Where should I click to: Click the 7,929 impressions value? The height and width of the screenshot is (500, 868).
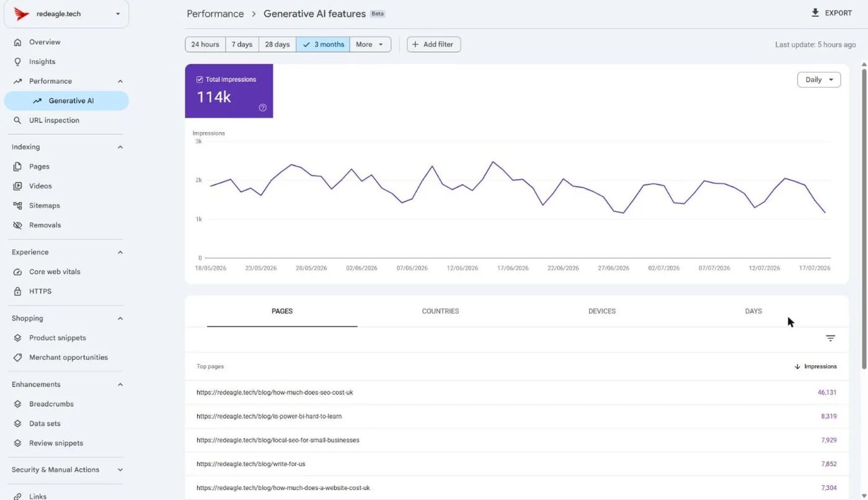click(x=829, y=440)
